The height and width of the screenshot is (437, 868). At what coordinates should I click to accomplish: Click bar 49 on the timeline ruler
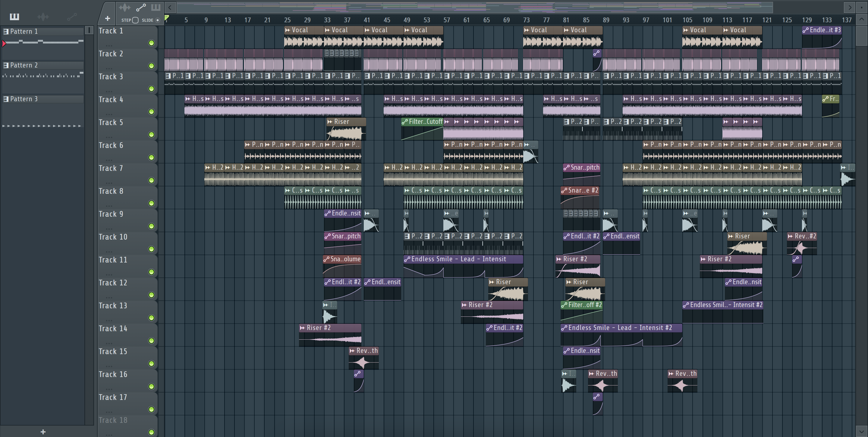click(407, 20)
